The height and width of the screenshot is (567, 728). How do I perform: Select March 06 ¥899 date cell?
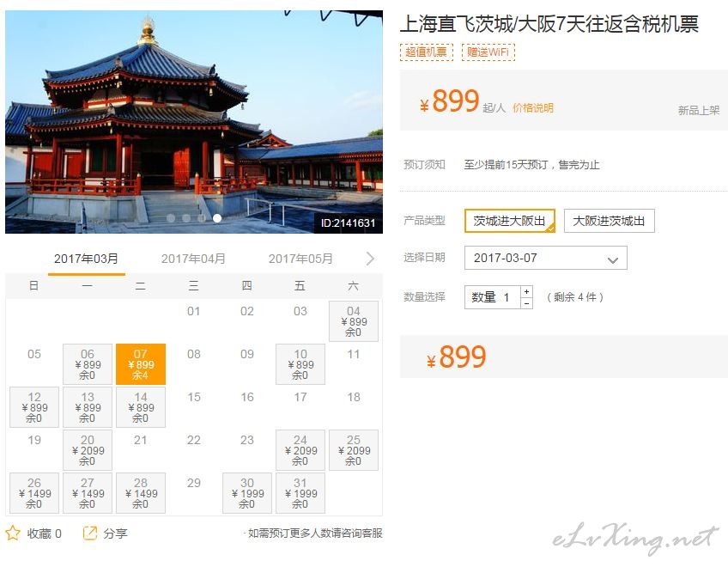88,364
